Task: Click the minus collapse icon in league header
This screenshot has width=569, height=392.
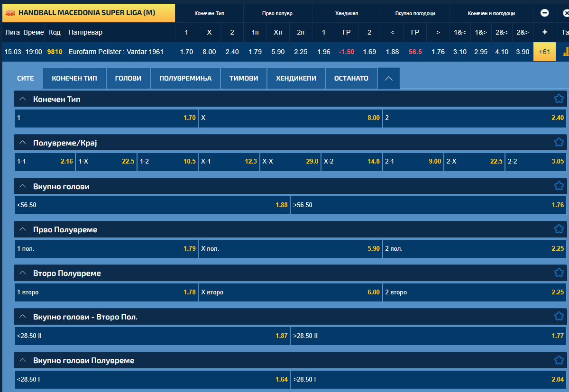Action: coord(544,13)
